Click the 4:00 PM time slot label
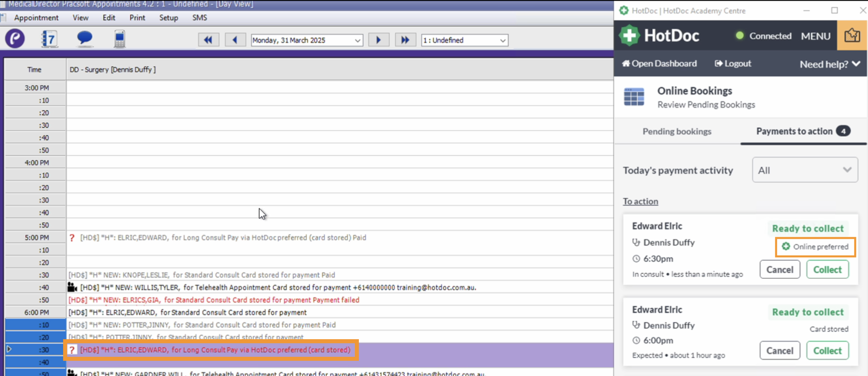The width and height of the screenshot is (868, 376). tap(36, 162)
